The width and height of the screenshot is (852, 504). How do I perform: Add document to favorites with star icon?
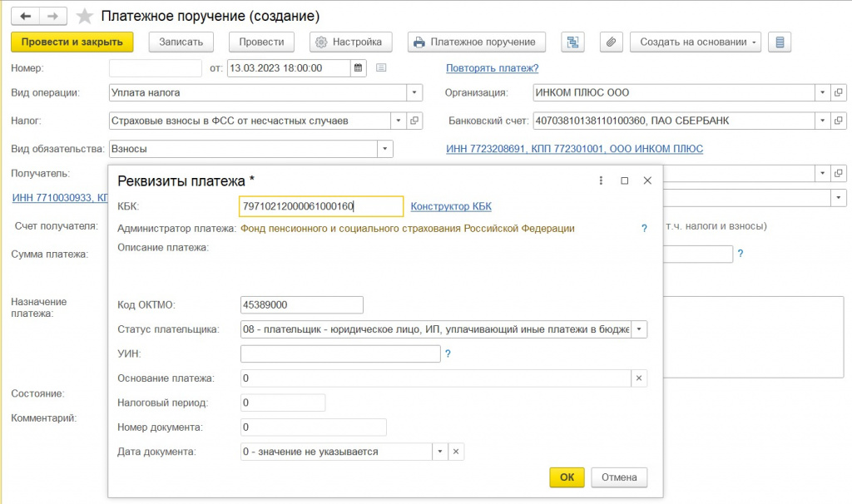click(84, 17)
